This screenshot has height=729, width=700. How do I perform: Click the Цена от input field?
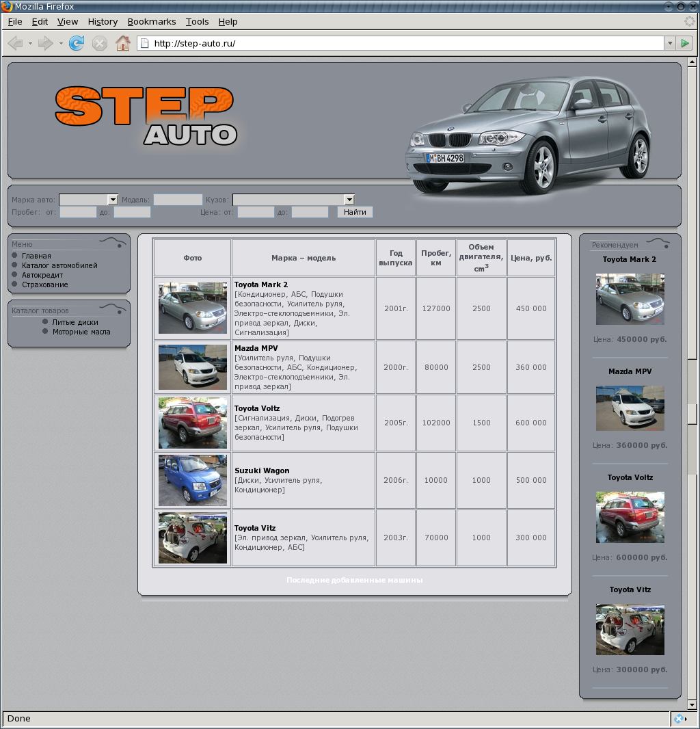coord(256,212)
